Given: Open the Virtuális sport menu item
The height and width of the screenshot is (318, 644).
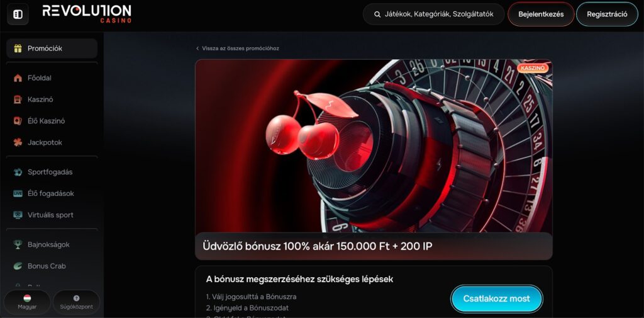Looking at the screenshot, I should pos(52,215).
